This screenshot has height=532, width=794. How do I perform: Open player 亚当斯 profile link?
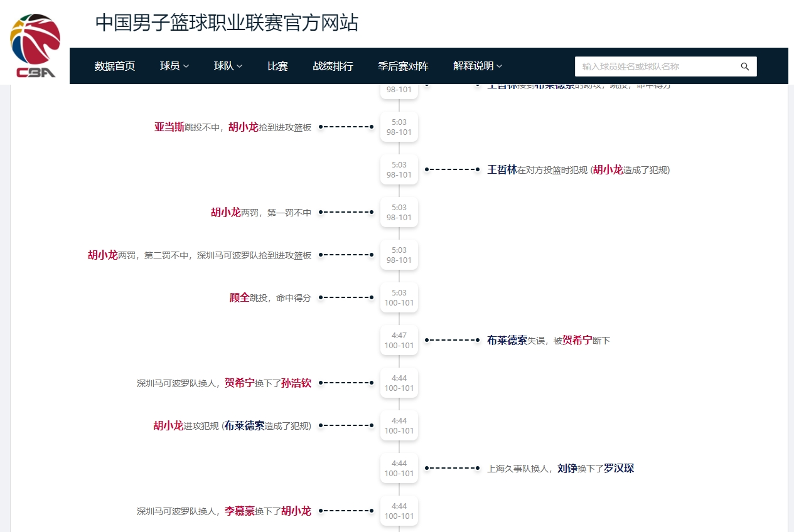click(169, 127)
